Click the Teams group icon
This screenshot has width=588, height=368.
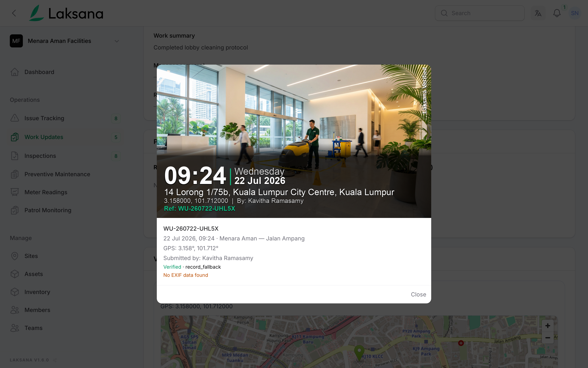point(15,328)
